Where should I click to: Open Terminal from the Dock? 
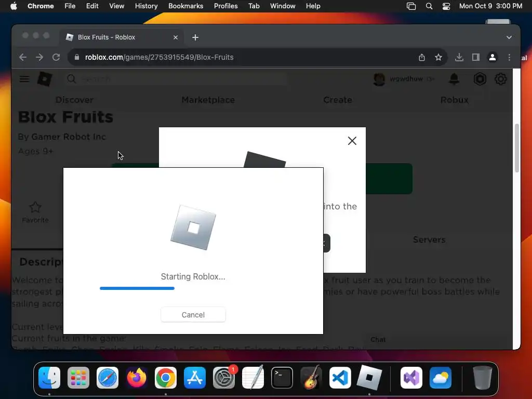coord(282,377)
